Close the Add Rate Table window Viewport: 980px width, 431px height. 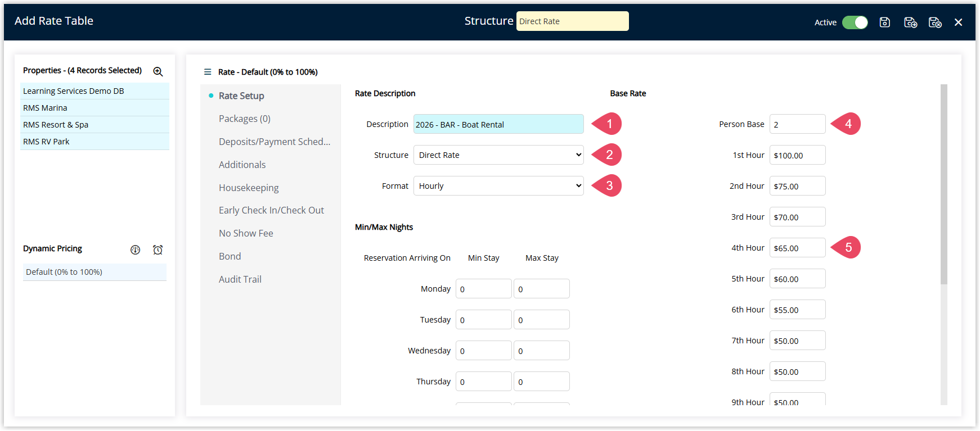(959, 22)
